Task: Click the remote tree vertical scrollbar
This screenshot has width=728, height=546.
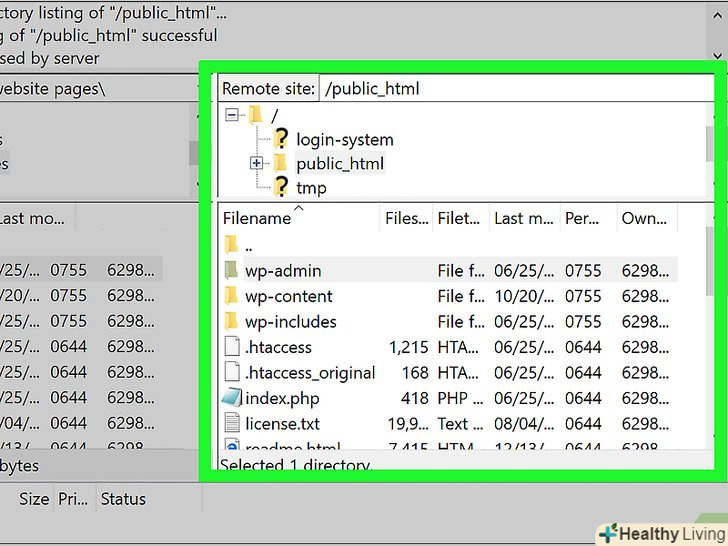Action: coord(710,144)
